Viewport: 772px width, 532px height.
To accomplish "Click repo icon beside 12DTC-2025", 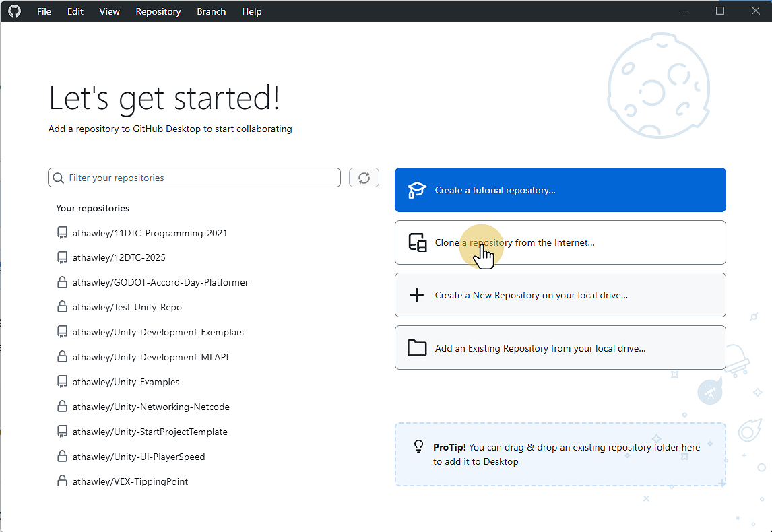I will (62, 257).
